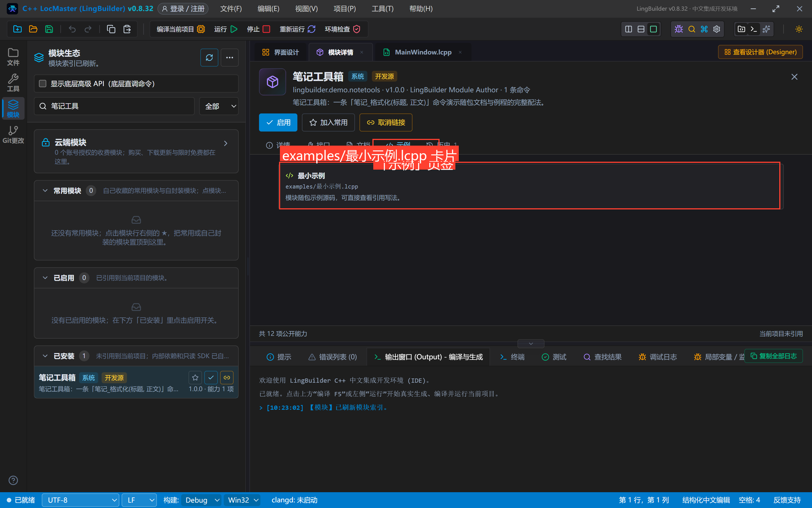812x508 pixels.
Task: Click the command key shortcut icon
Action: point(704,29)
